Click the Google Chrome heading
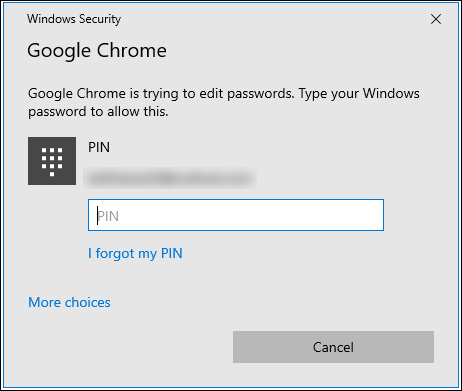462x391 pixels. tap(97, 51)
